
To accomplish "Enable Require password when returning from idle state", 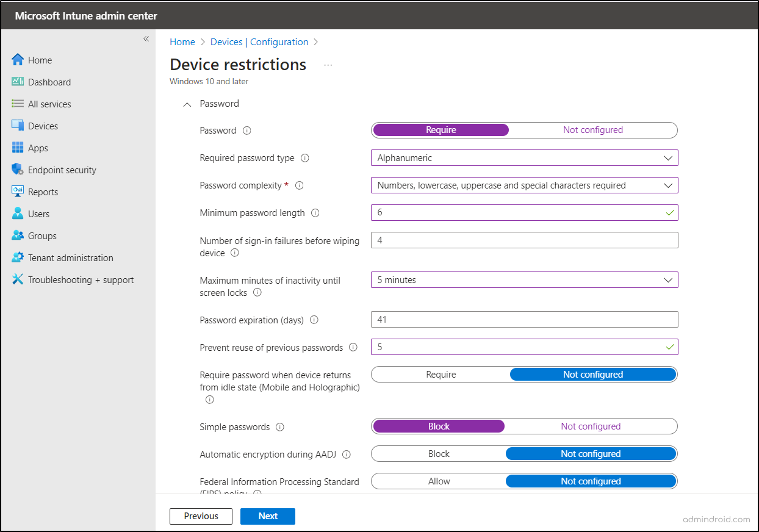I will tap(441, 374).
